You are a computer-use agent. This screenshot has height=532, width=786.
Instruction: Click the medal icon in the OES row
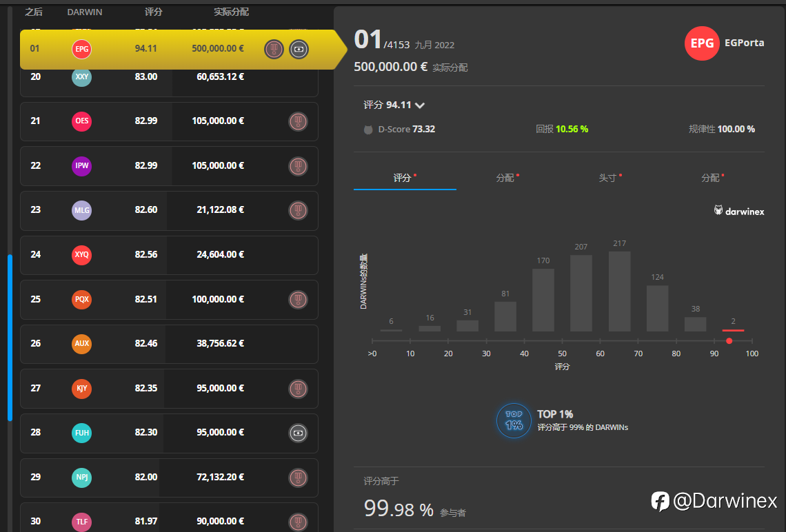(x=299, y=121)
